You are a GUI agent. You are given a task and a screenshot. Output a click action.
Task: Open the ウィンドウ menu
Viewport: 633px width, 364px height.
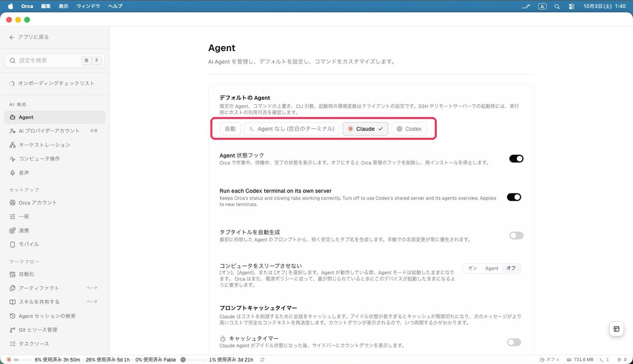tap(88, 6)
